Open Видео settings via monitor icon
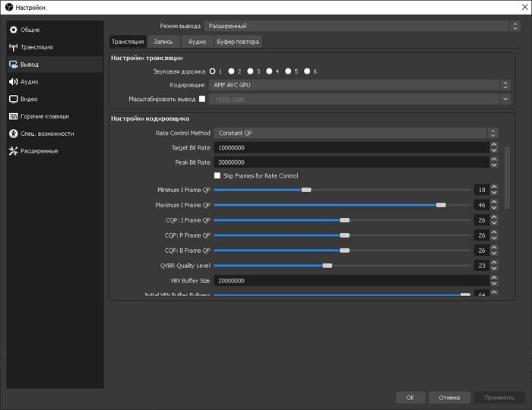The height and width of the screenshot is (410, 532). (x=14, y=99)
